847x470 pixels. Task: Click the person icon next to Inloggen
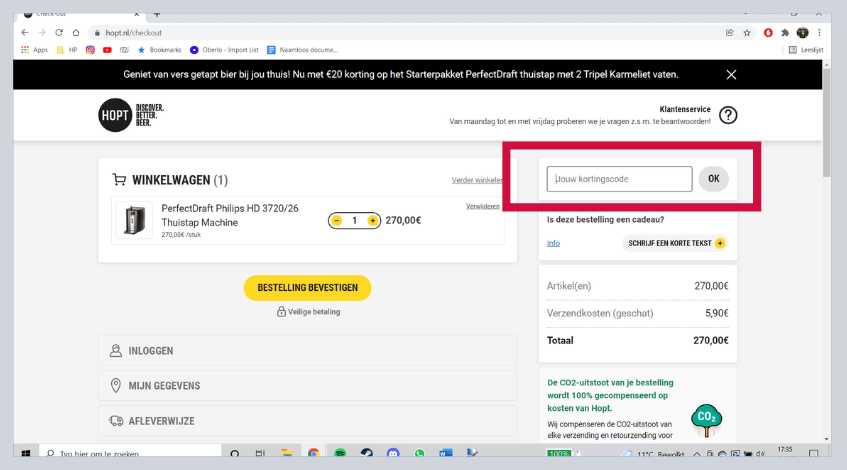pos(116,351)
